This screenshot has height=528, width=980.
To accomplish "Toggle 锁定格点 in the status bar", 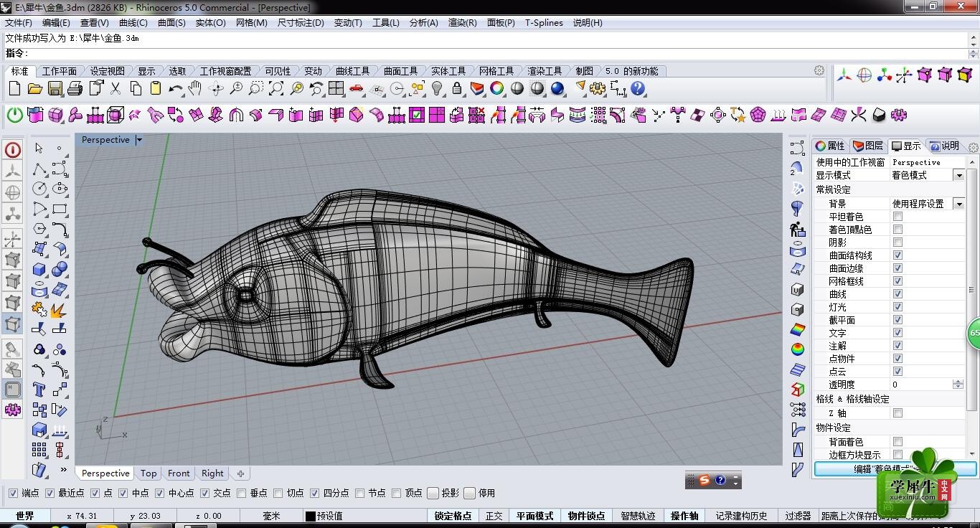I will coord(453,516).
